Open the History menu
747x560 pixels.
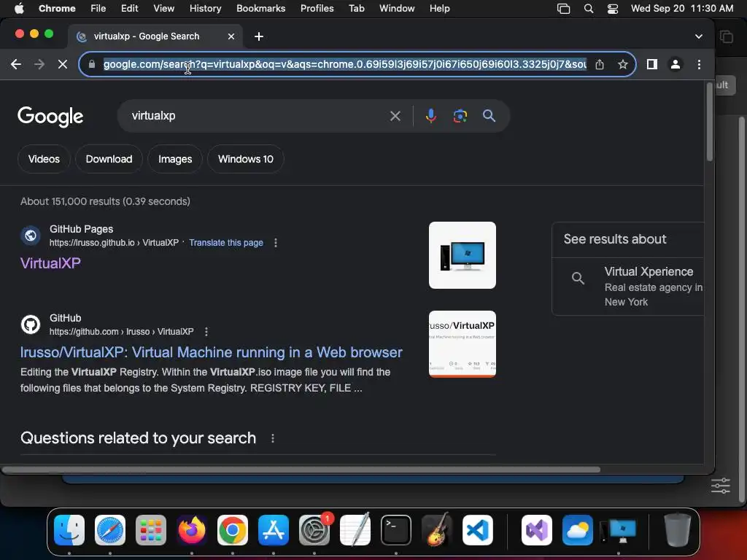[205, 9]
